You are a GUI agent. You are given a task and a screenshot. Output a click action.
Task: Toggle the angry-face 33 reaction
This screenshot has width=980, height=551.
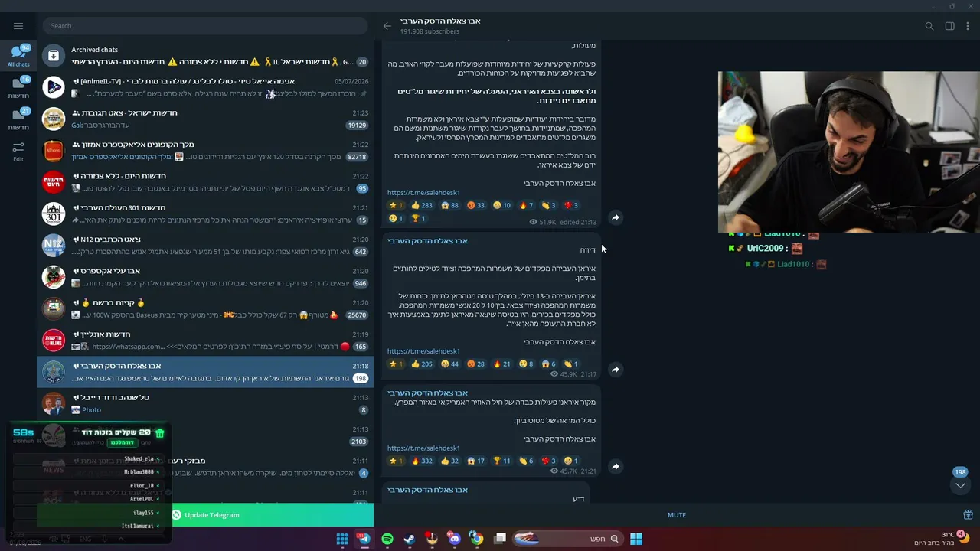[x=475, y=205]
